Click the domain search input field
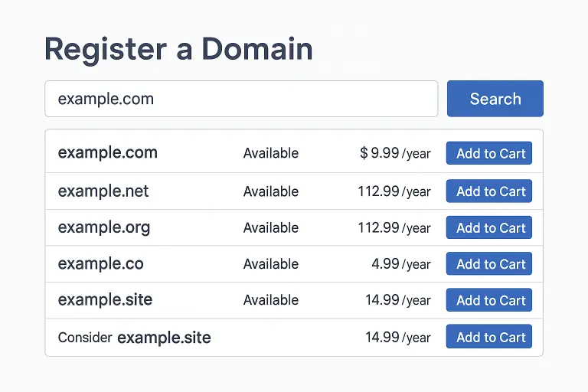The height and width of the screenshot is (392, 588). click(x=241, y=99)
